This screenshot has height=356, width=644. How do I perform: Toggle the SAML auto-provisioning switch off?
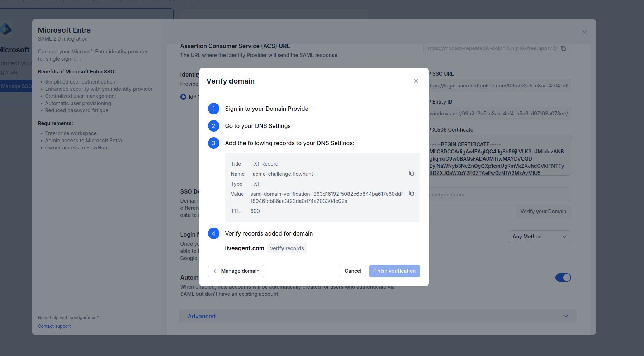pos(563,277)
